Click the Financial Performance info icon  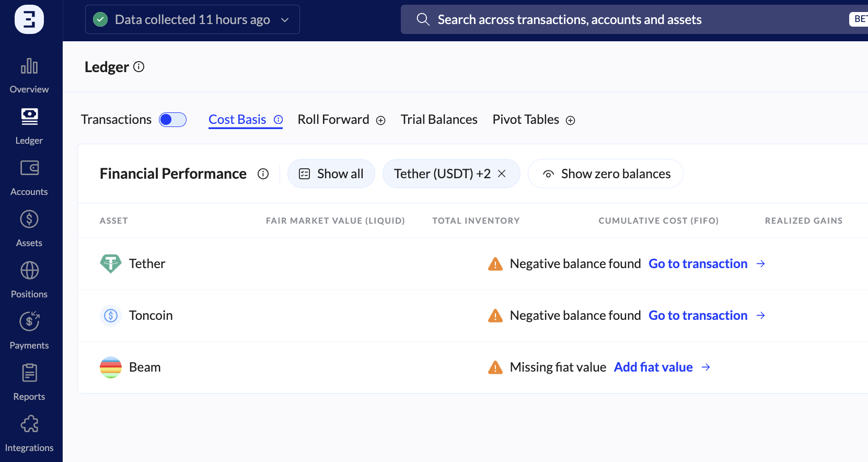(x=263, y=174)
